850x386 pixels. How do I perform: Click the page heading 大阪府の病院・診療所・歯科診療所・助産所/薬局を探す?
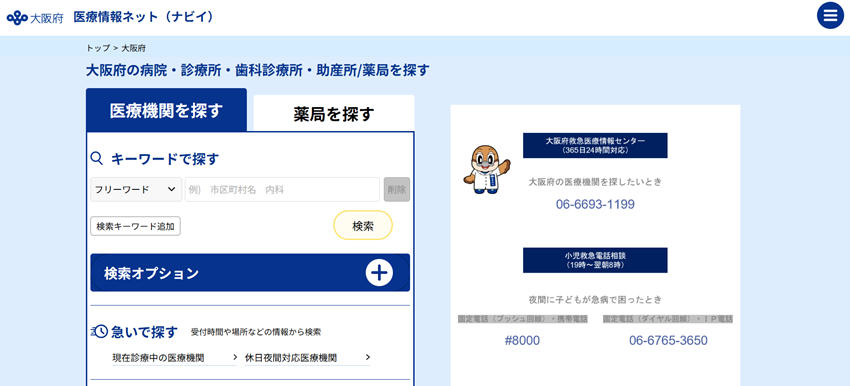(258, 70)
